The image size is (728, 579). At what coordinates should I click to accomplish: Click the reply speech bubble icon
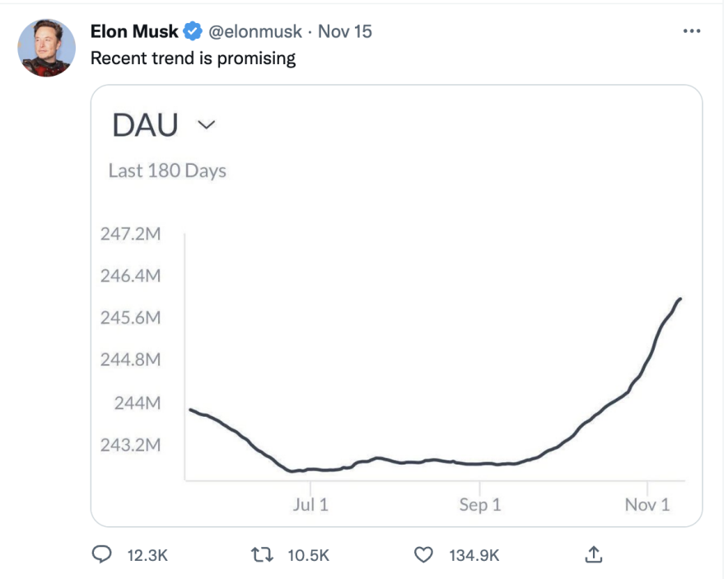pos(100,556)
